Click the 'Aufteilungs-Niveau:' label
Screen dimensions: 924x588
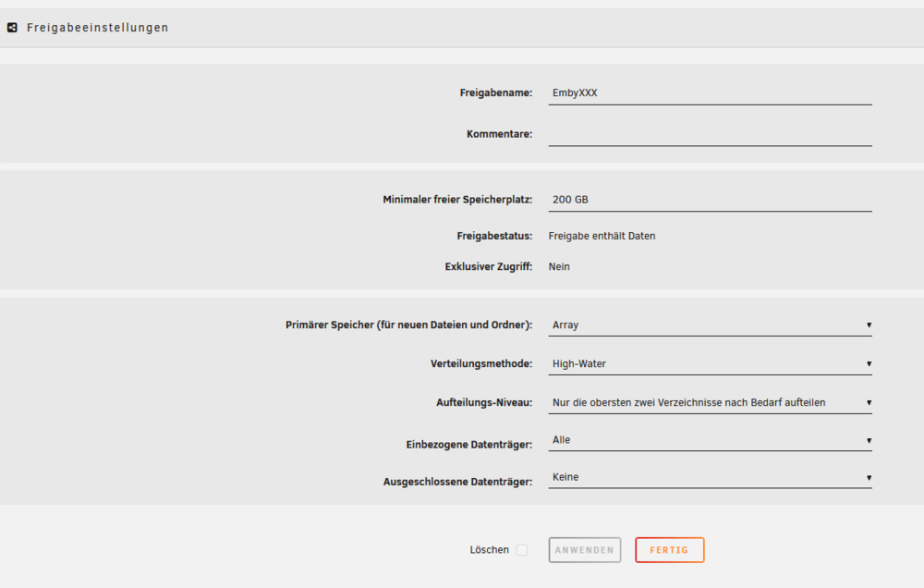point(484,403)
